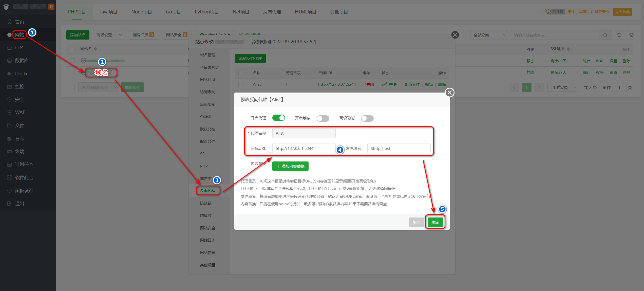
Task: Open the list settings gear icon
Action: pos(631,35)
